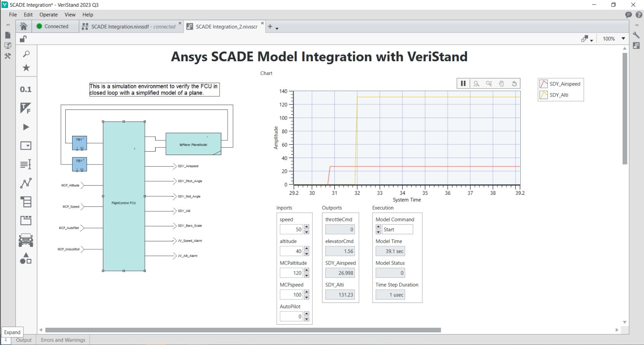Select the FlightControl::FCU block

(124, 196)
